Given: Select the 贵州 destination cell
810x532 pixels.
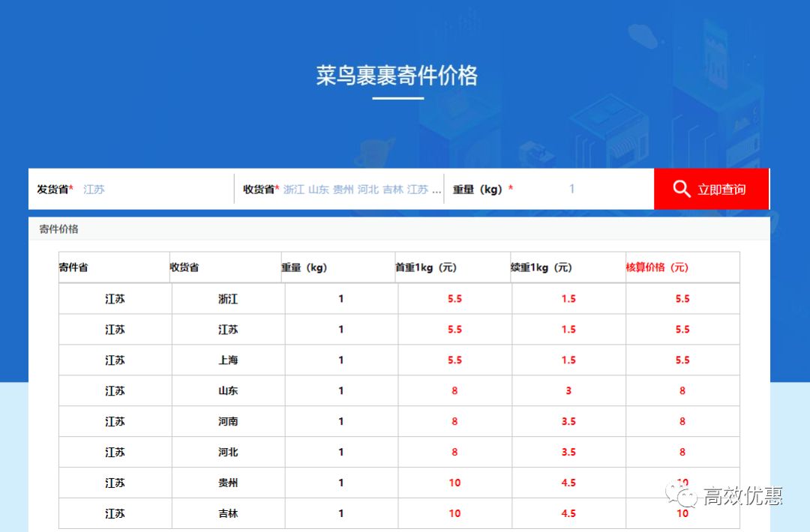Looking at the screenshot, I should pyautogui.click(x=228, y=483).
